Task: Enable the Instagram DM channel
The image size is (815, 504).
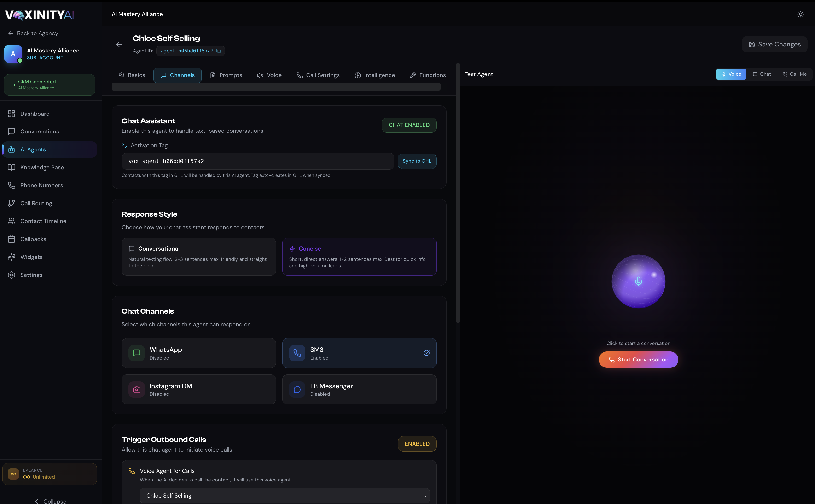Action: (198, 389)
